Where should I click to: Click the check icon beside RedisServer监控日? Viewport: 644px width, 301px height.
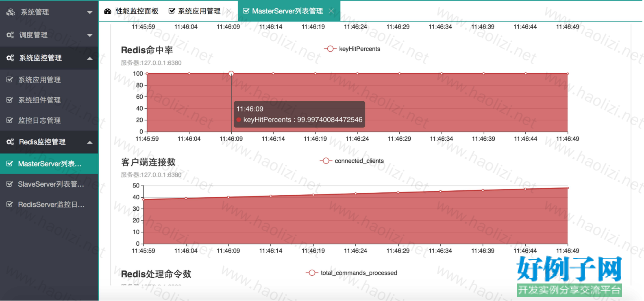tap(10, 205)
